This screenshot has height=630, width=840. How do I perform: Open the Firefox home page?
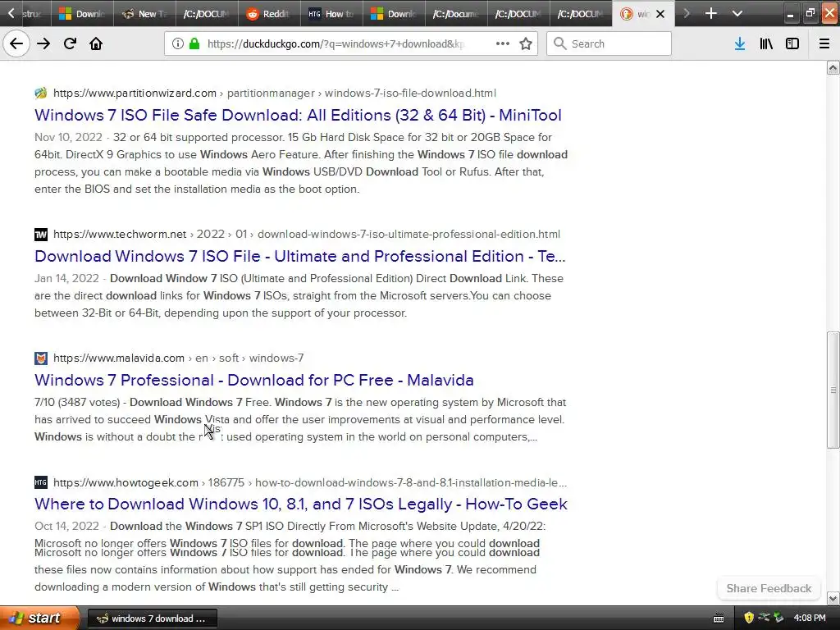96,43
